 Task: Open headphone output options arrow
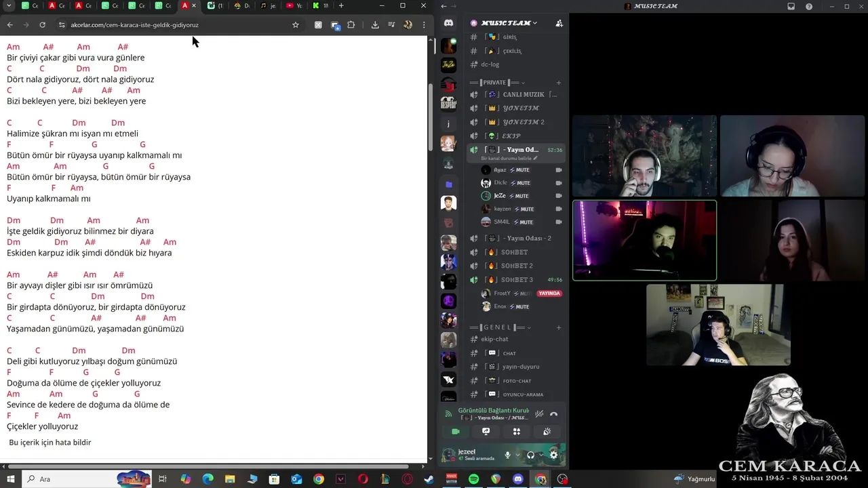540,455
